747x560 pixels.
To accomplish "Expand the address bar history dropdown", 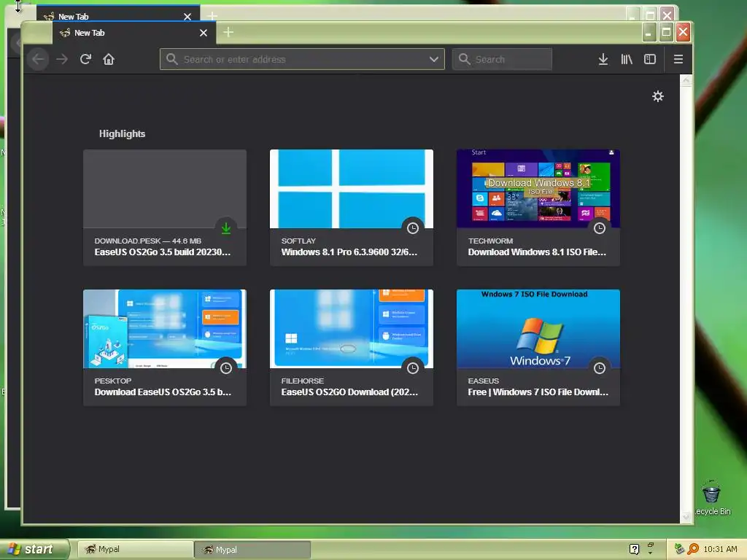I will tap(433, 60).
